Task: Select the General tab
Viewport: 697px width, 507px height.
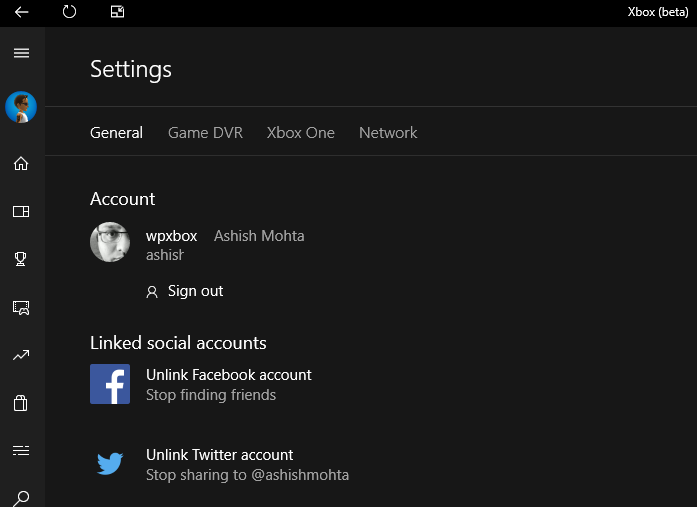Action: pyautogui.click(x=116, y=132)
